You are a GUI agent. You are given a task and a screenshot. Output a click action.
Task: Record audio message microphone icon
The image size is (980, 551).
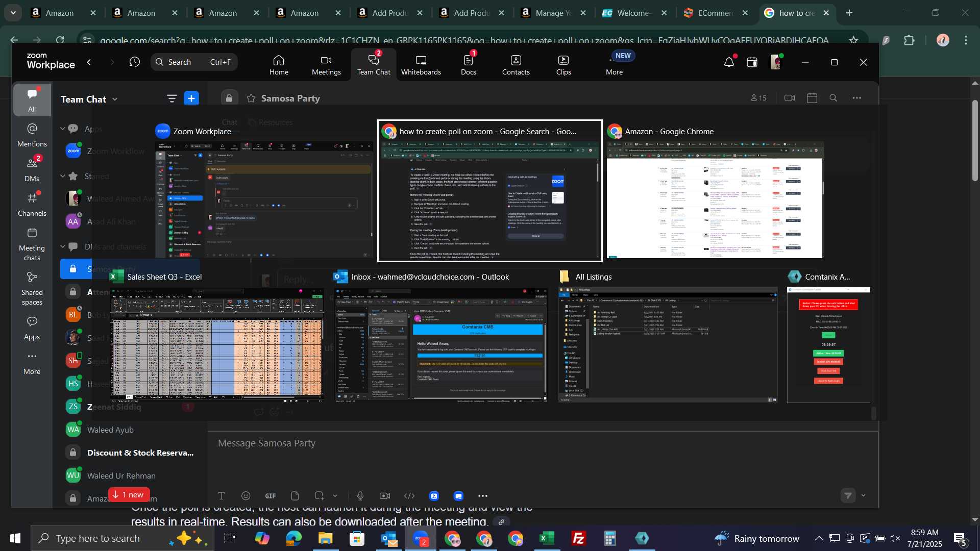(x=360, y=496)
